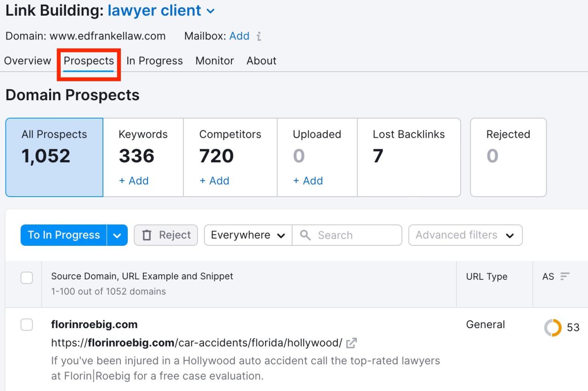588x391 pixels.
Task: Click the trash icon on the Reject button
Action: 147,235
